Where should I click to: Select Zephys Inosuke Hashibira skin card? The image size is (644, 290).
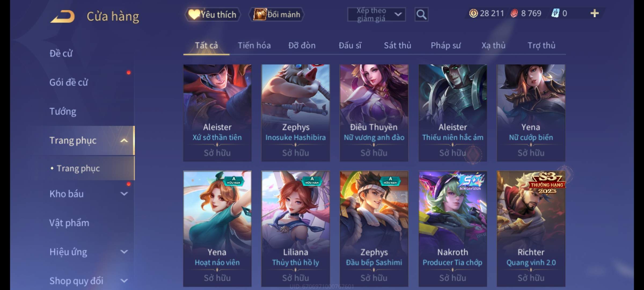click(295, 113)
